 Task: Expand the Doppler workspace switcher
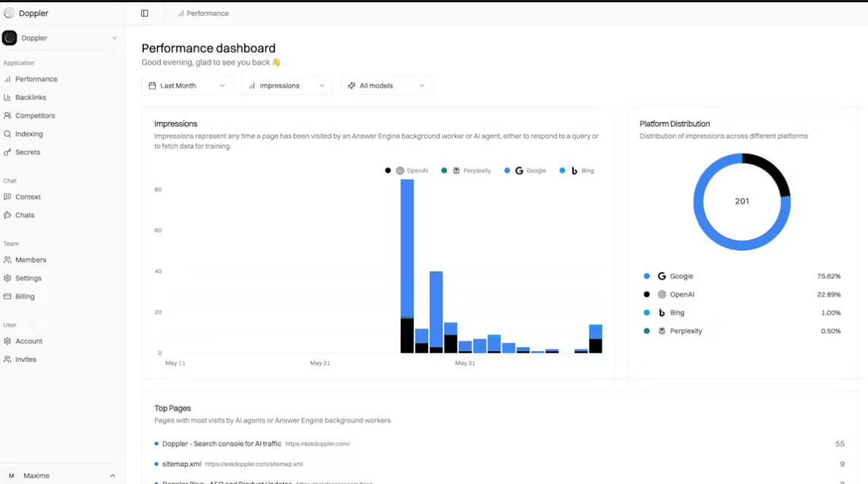[60, 38]
